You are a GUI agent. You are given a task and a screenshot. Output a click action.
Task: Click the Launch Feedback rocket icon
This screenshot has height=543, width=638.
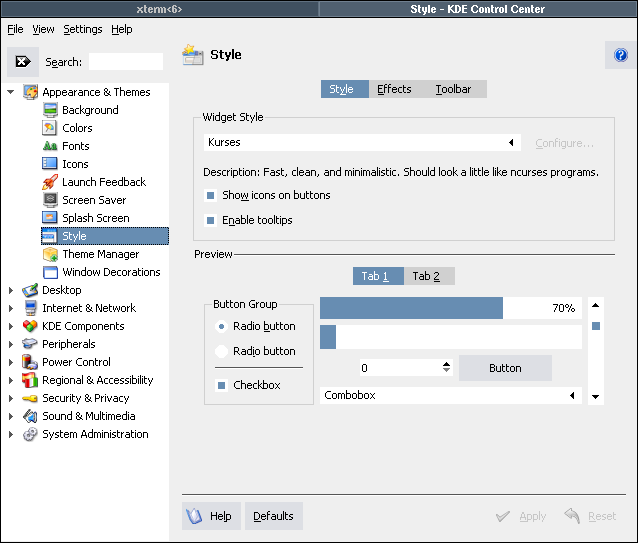click(50, 182)
